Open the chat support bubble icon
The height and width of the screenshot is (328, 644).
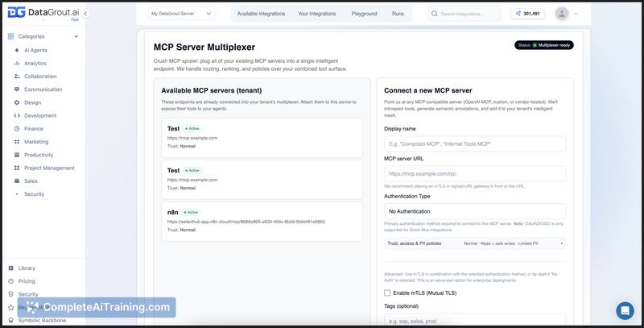pyautogui.click(x=625, y=310)
